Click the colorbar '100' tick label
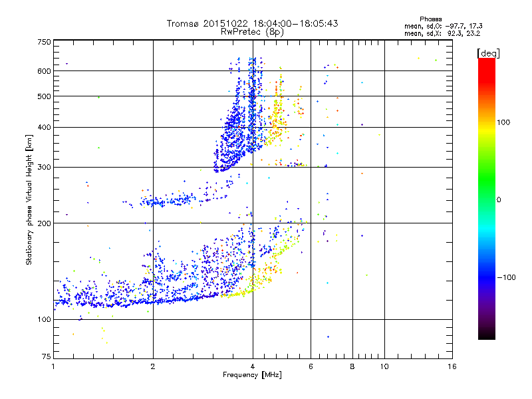The height and width of the screenshot is (399, 532). tap(503, 122)
